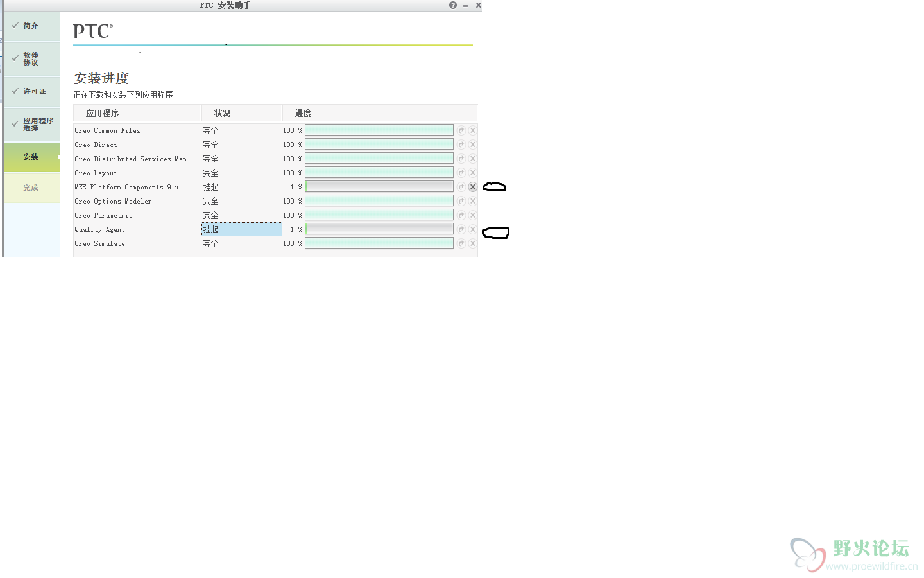Select the Creo Parametric row name
The height and width of the screenshot is (578, 924).
pyautogui.click(x=103, y=215)
